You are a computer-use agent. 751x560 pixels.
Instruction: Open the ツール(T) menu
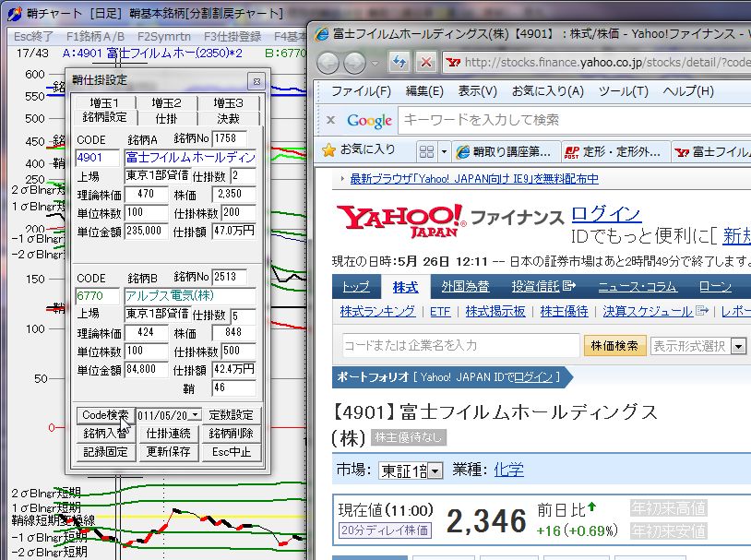click(623, 91)
